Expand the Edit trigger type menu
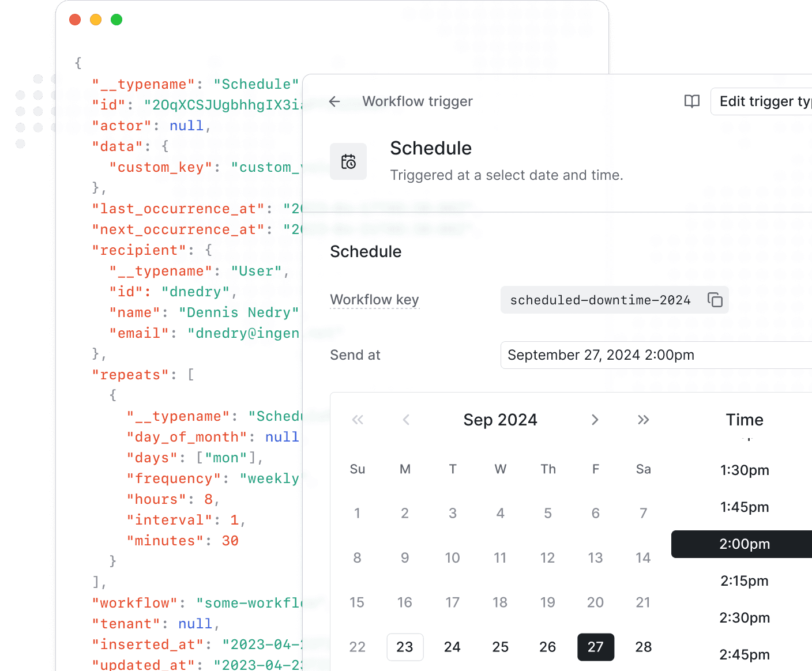 [767, 101]
